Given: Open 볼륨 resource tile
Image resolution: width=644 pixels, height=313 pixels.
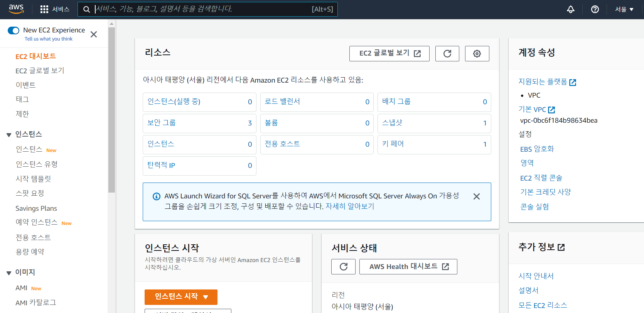Looking at the screenshot, I should point(317,124).
